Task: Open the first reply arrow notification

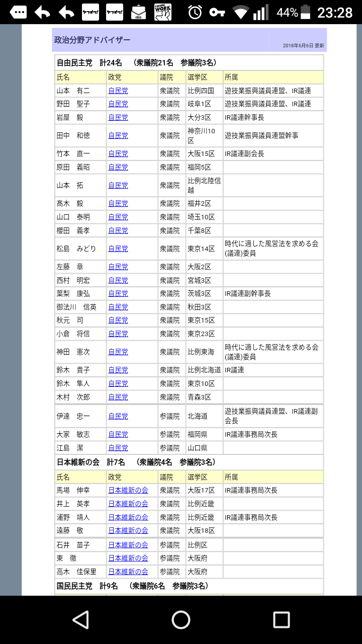Action: pyautogui.click(x=42, y=12)
